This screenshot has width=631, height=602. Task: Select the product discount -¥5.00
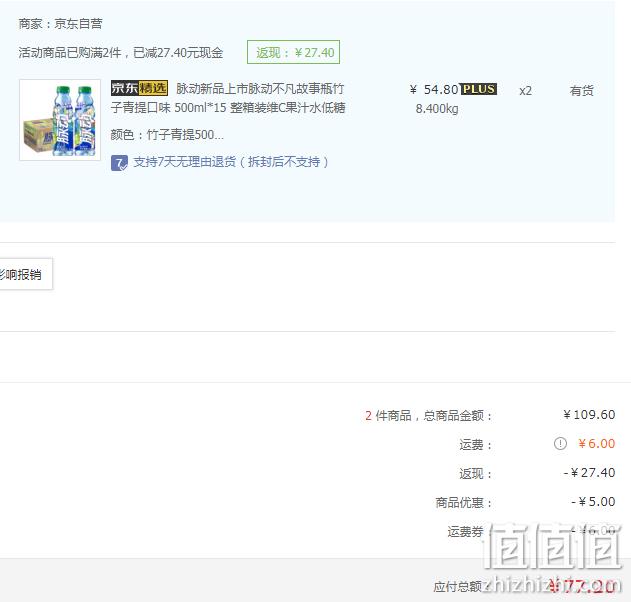593,501
